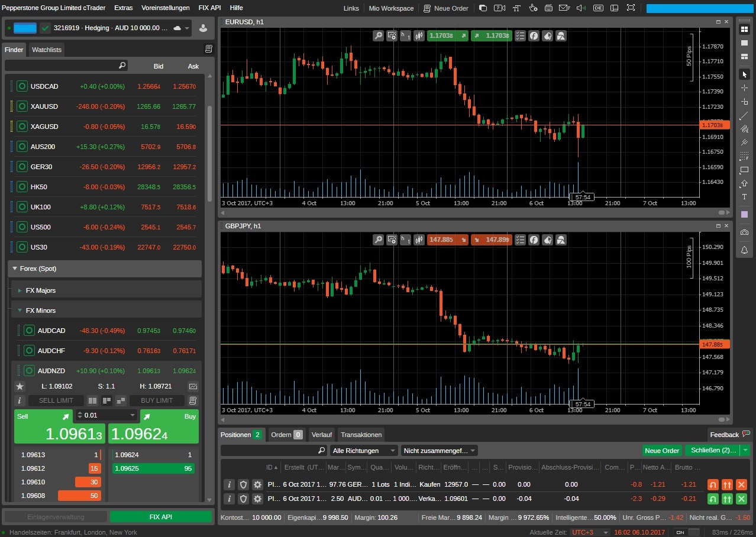Add AUDNZD to favorites with star
Image resolution: width=756 pixels, height=537 pixels.
tap(20, 386)
